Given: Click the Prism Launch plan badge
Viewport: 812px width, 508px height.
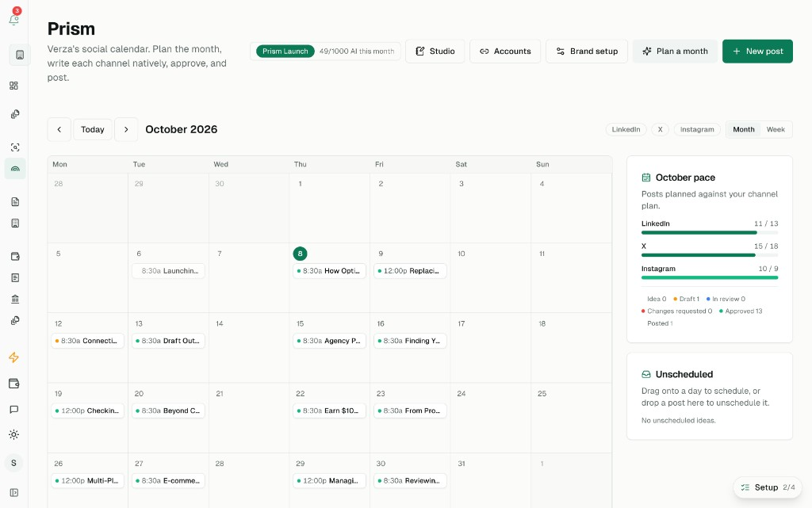Looking at the screenshot, I should pyautogui.click(x=285, y=52).
